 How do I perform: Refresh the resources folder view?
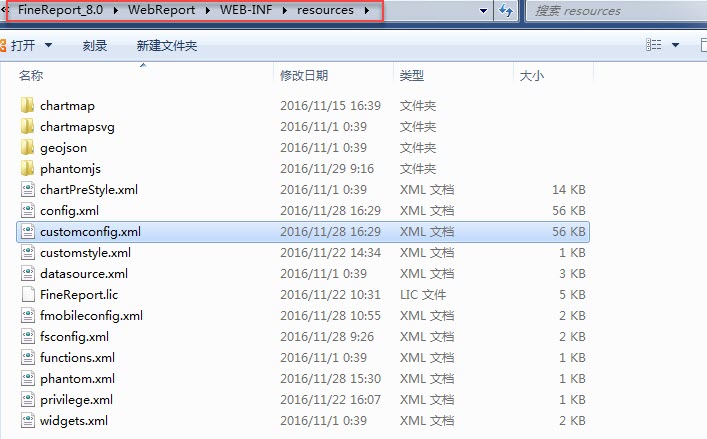[x=506, y=10]
